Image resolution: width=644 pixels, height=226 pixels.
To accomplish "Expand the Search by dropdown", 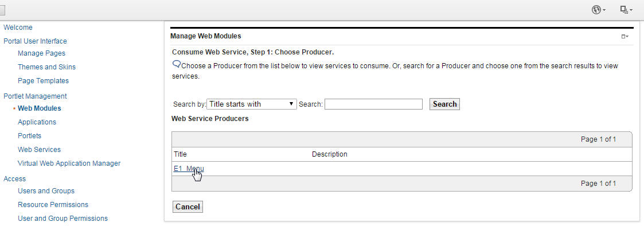I will 251,104.
